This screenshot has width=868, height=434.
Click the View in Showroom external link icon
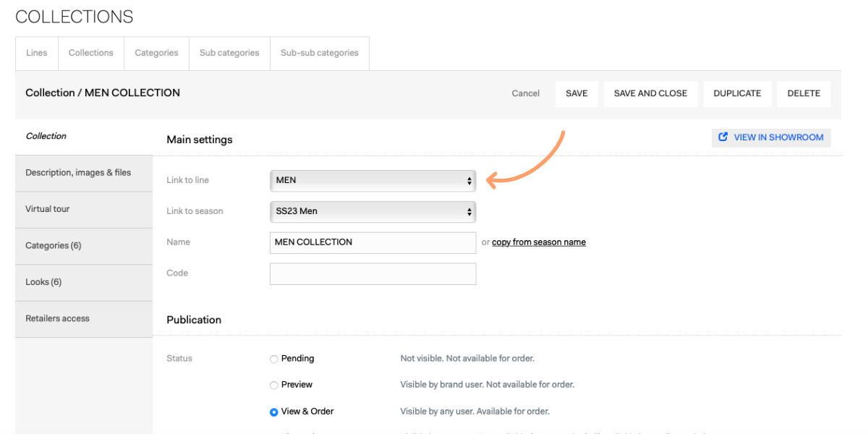723,137
